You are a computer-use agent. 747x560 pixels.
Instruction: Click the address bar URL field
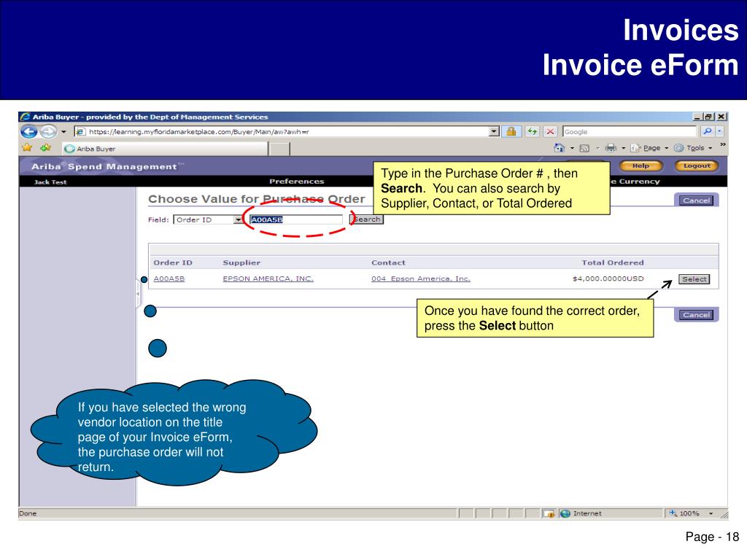pos(281,131)
